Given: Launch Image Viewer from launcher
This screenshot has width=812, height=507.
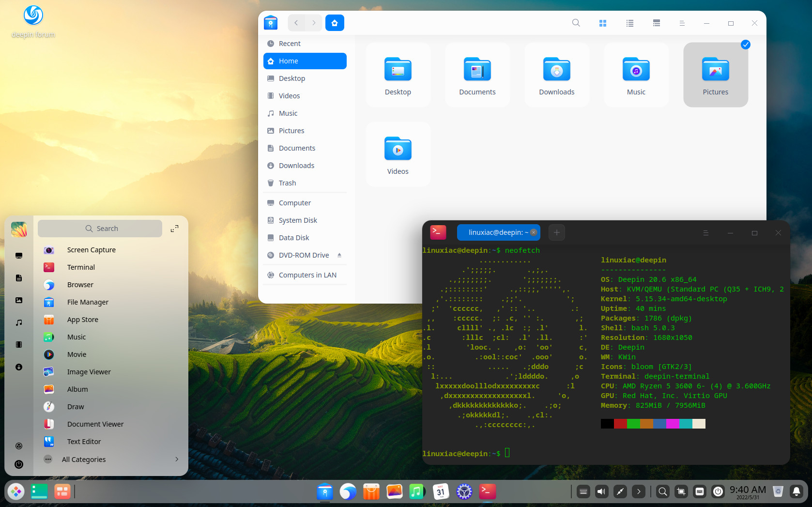Looking at the screenshot, I should 111,372.
